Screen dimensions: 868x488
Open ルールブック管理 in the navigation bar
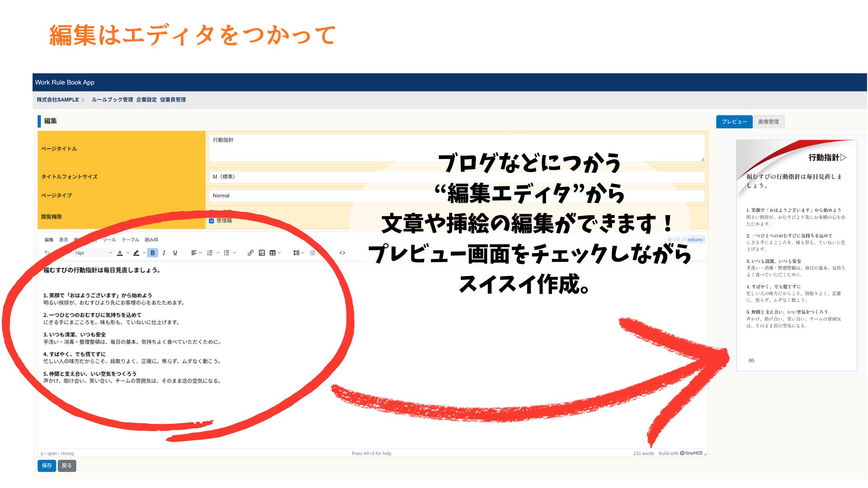(112, 100)
